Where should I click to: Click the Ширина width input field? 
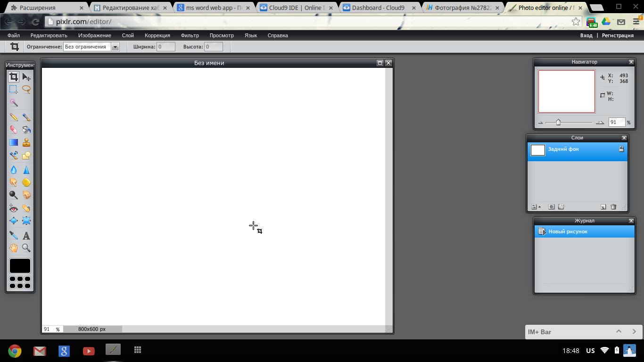(166, 47)
